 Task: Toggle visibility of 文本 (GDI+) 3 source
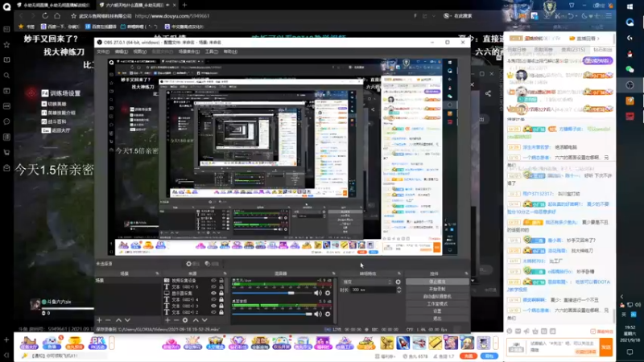click(x=213, y=306)
